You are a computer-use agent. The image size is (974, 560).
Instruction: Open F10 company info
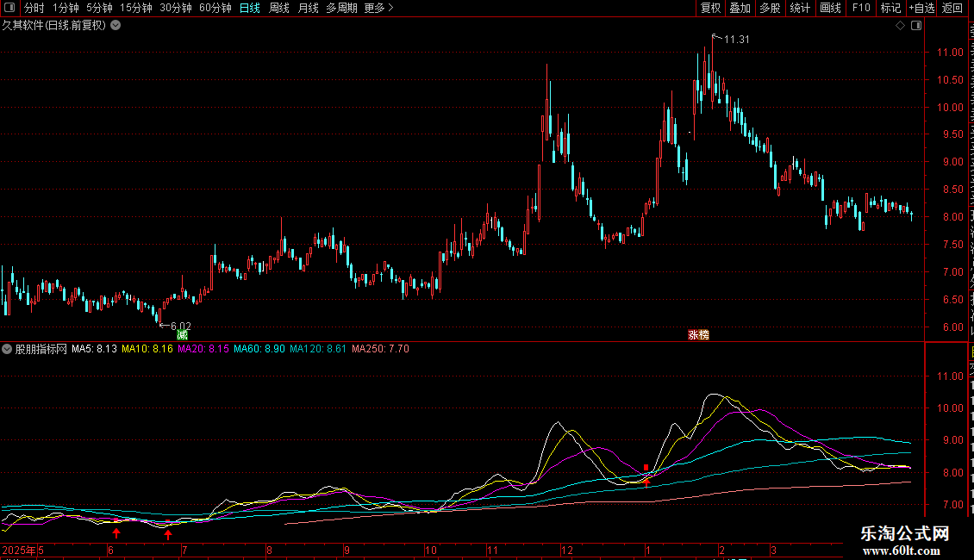pyautogui.click(x=861, y=8)
